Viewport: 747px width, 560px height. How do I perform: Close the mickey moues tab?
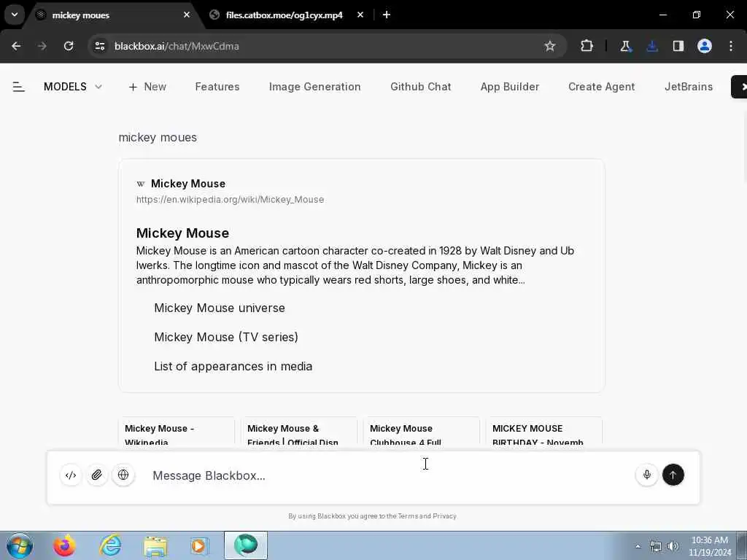point(187,15)
